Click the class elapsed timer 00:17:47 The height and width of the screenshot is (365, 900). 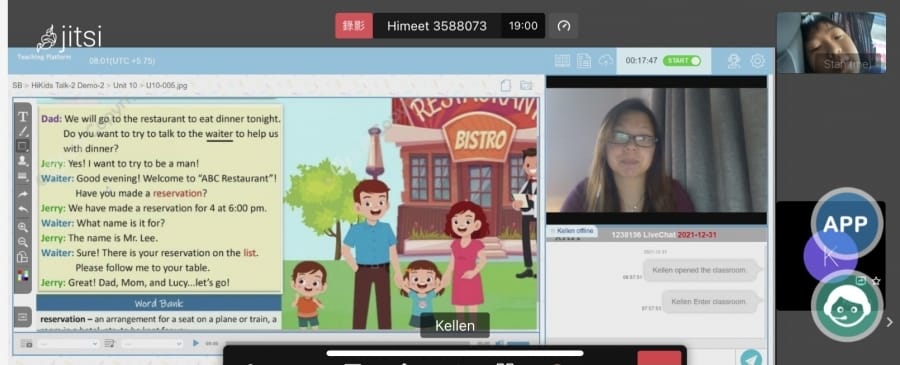tap(641, 61)
